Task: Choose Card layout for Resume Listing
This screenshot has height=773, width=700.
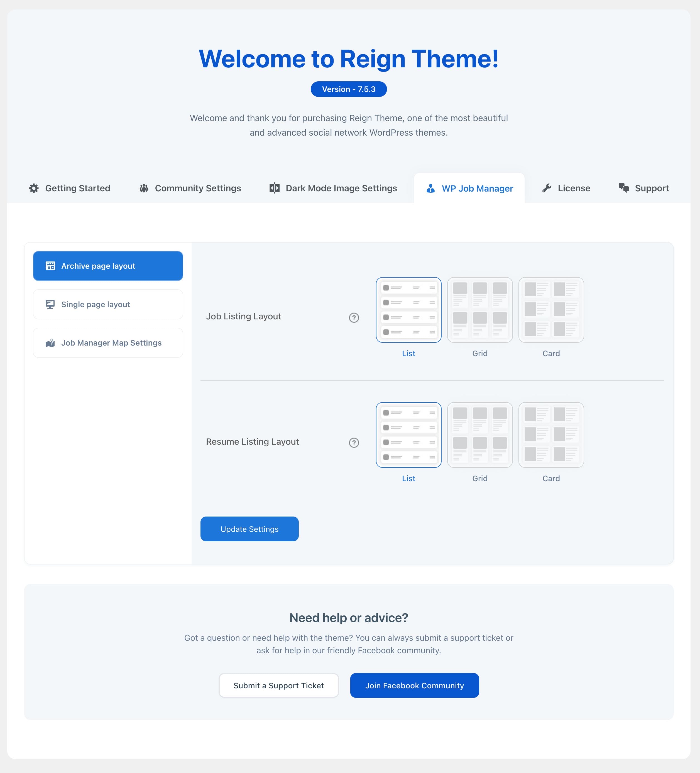Action: pos(551,435)
